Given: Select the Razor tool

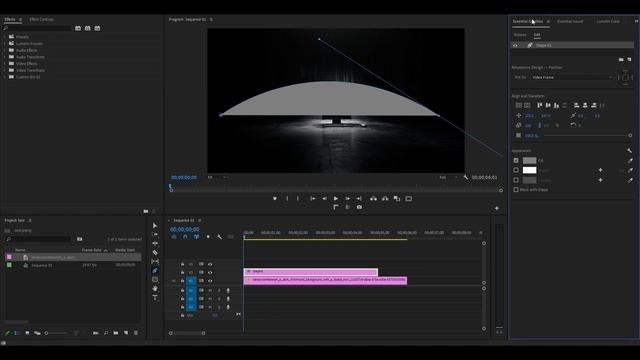Looking at the screenshot, I should [155, 252].
